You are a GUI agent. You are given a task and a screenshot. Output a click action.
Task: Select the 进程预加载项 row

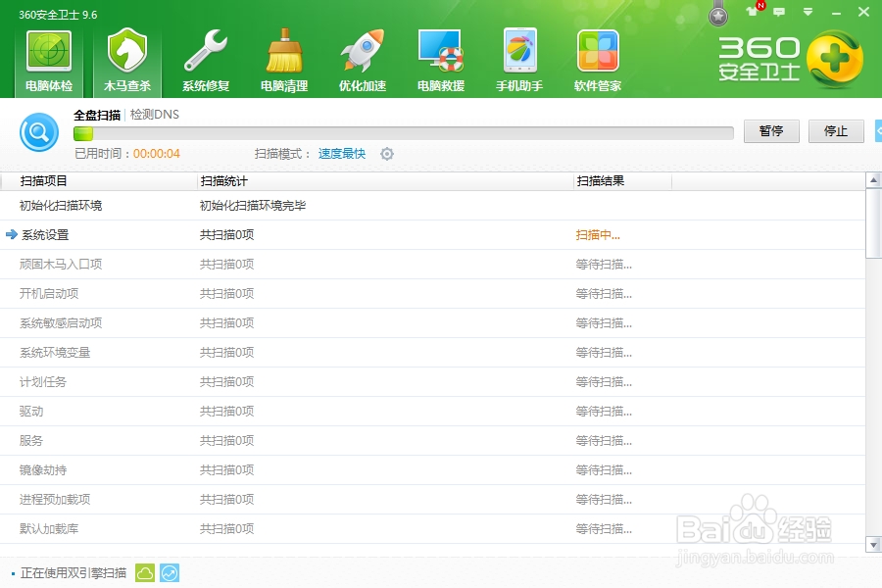[432, 500]
